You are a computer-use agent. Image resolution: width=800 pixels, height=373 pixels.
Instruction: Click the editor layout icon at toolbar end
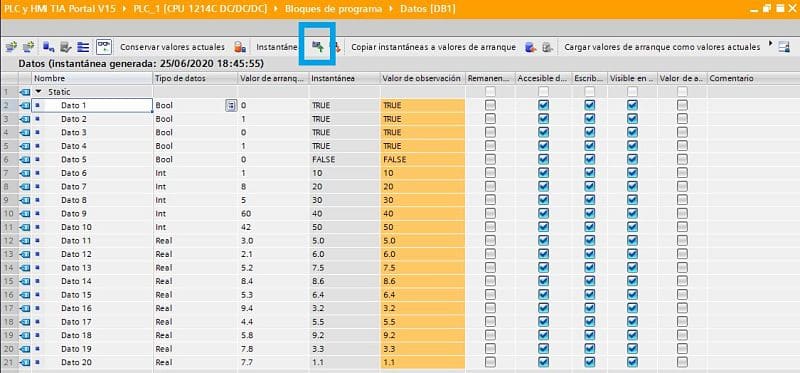coord(784,47)
